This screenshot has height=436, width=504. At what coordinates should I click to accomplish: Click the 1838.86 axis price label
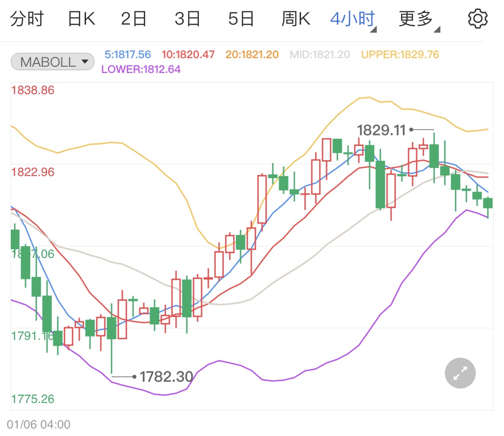coord(33,90)
